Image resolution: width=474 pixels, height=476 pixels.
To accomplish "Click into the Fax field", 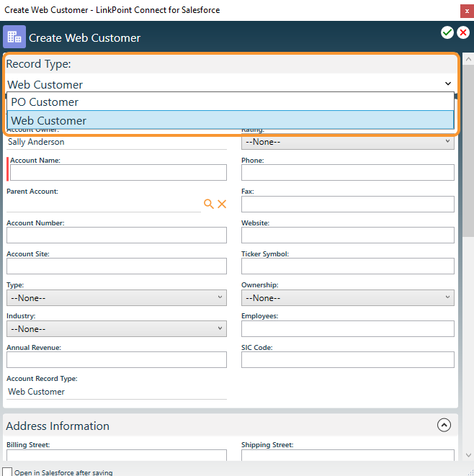I will point(348,204).
